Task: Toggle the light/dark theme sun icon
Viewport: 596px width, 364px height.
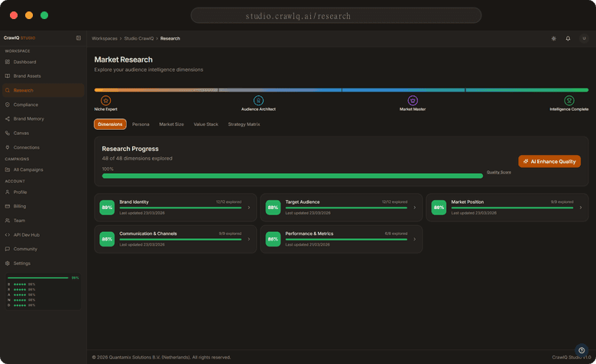Action: (553, 38)
